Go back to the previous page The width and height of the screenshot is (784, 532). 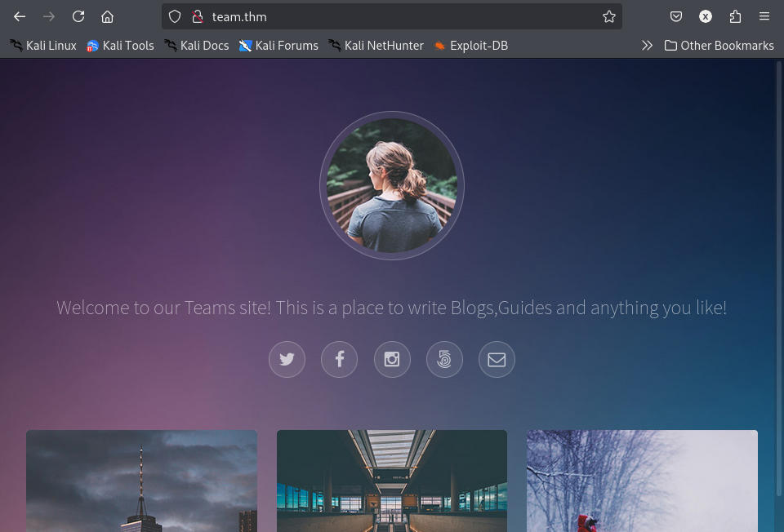[20, 16]
